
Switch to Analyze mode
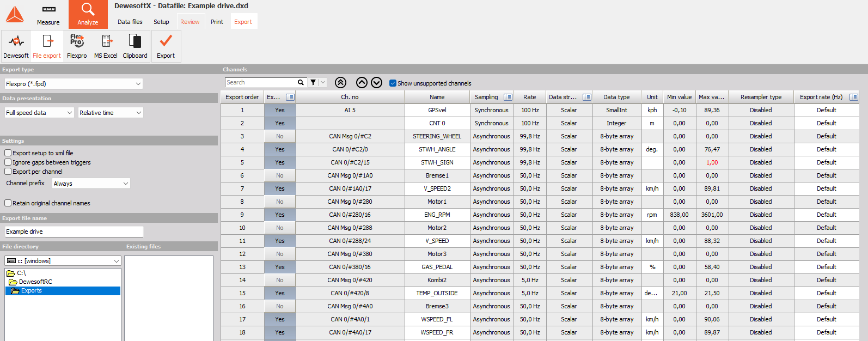(x=88, y=15)
